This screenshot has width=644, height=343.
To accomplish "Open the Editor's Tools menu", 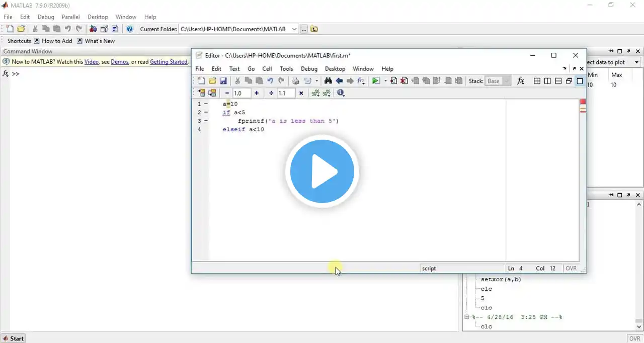I will point(286,69).
